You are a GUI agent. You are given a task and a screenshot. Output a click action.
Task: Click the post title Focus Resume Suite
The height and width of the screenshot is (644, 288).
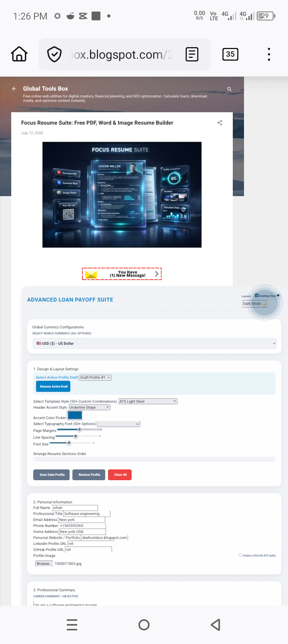pyautogui.click(x=97, y=123)
